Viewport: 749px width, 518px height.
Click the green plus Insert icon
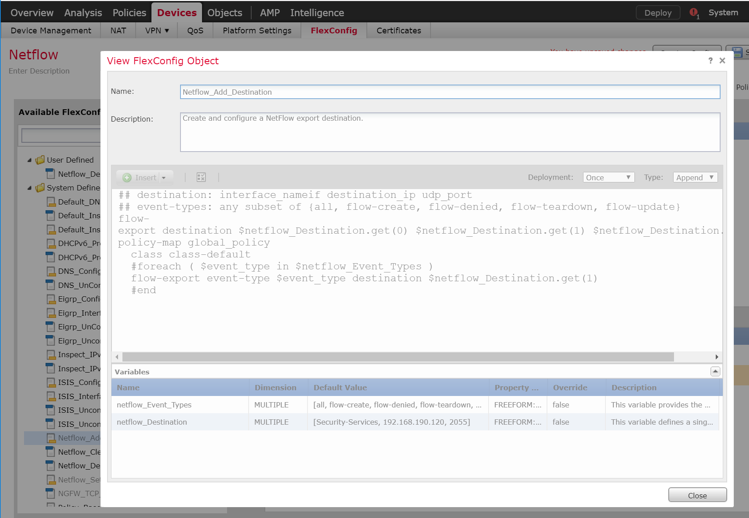127,177
